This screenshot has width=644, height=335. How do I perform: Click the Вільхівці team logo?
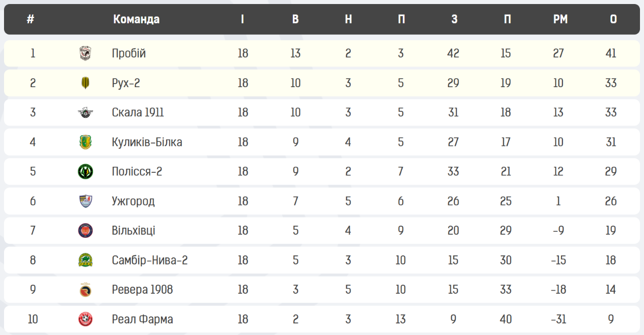86,231
